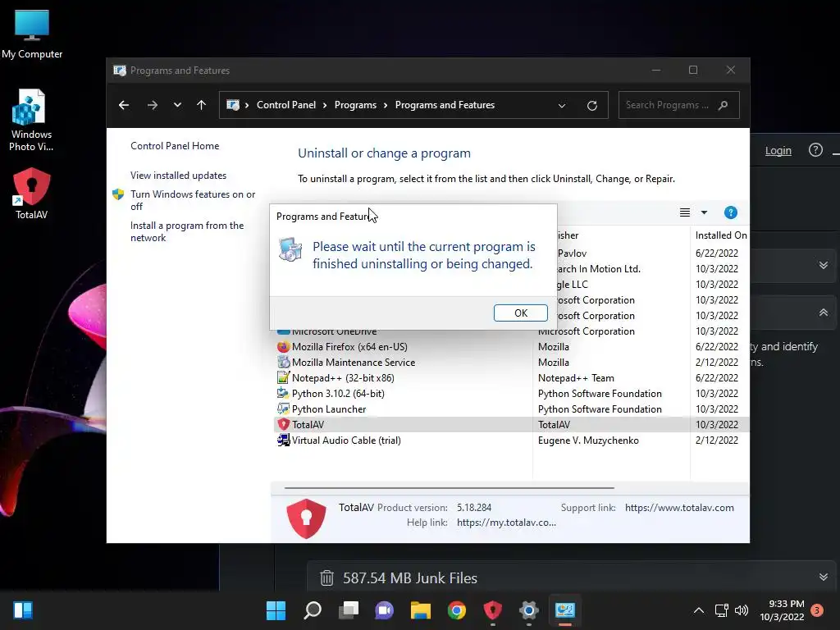Image resolution: width=840 pixels, height=630 pixels.
Task: Select Python 3.10.2 (64-bit) entry
Action: coord(511,393)
